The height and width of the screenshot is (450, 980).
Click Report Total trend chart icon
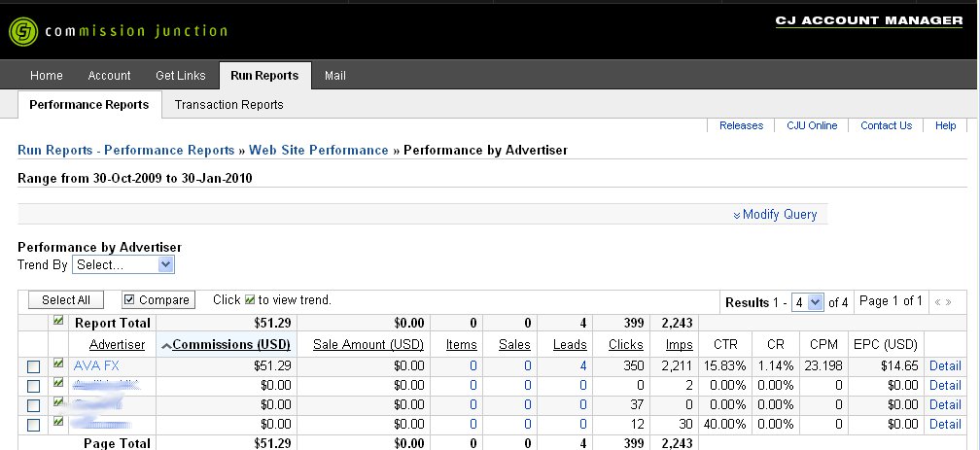click(59, 320)
